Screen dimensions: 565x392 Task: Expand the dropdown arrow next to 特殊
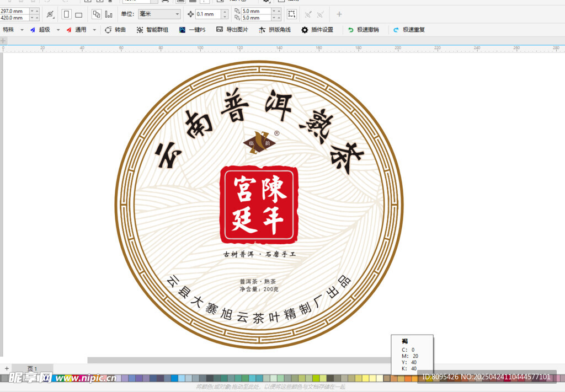pos(22,30)
